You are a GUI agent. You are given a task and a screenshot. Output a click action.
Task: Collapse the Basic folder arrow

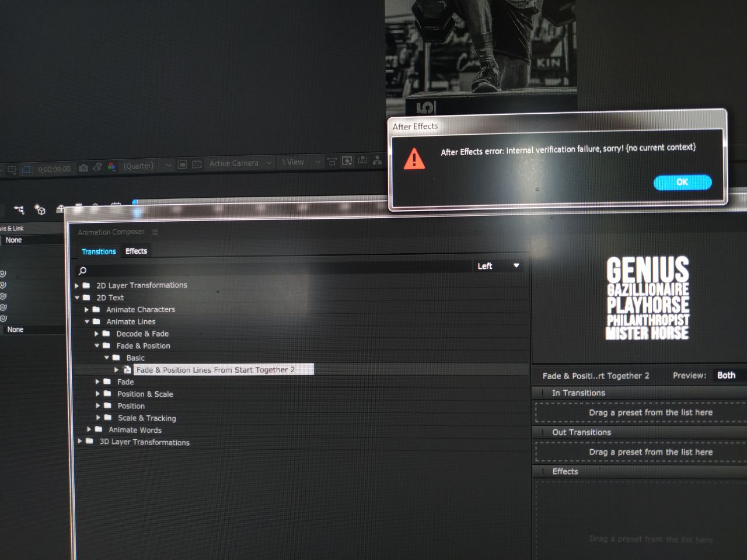pyautogui.click(x=107, y=358)
